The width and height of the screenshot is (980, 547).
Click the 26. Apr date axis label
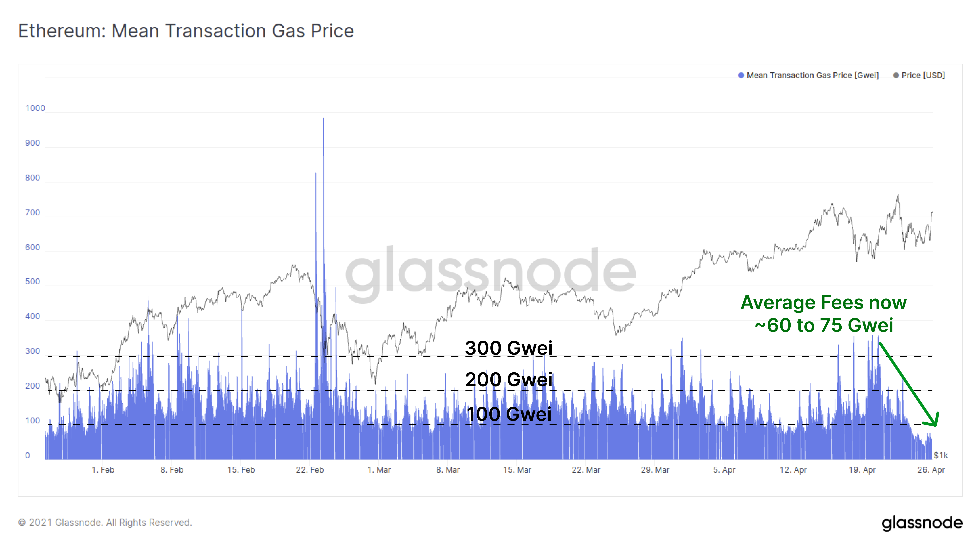pyautogui.click(x=931, y=470)
